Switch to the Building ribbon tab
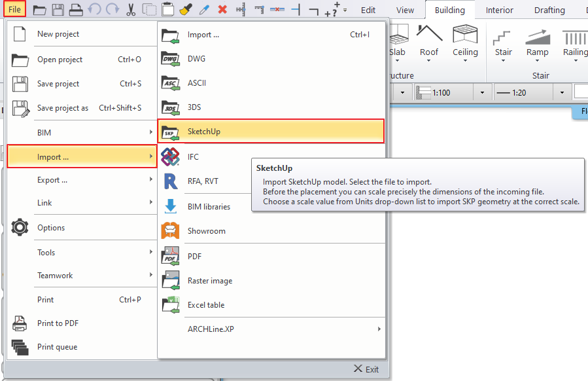Image resolution: width=588 pixels, height=381 pixels. tap(449, 10)
